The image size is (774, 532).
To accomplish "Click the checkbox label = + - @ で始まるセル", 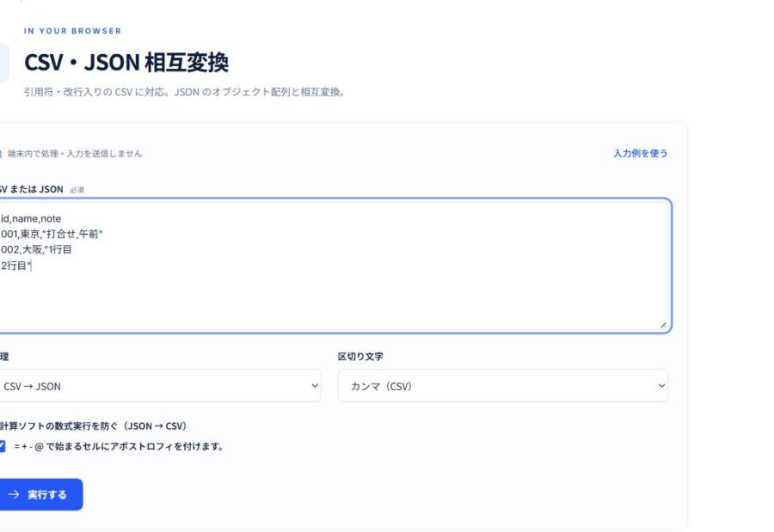I will (x=119, y=447).
